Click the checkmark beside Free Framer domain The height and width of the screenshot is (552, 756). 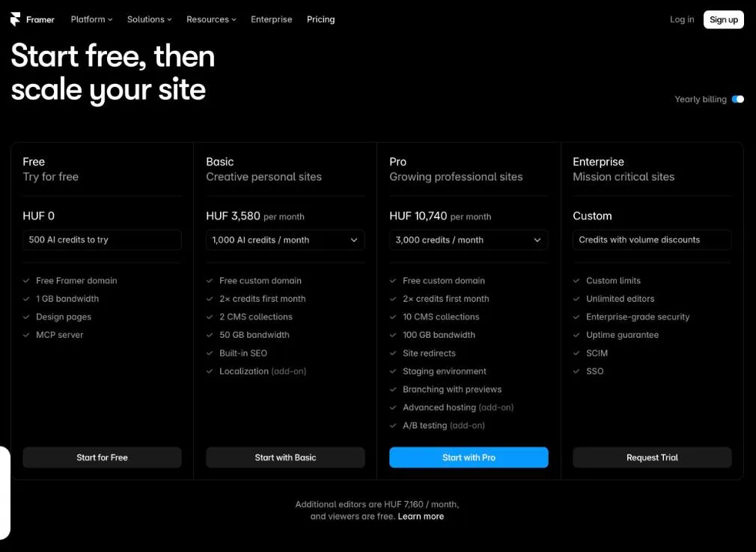coord(26,281)
